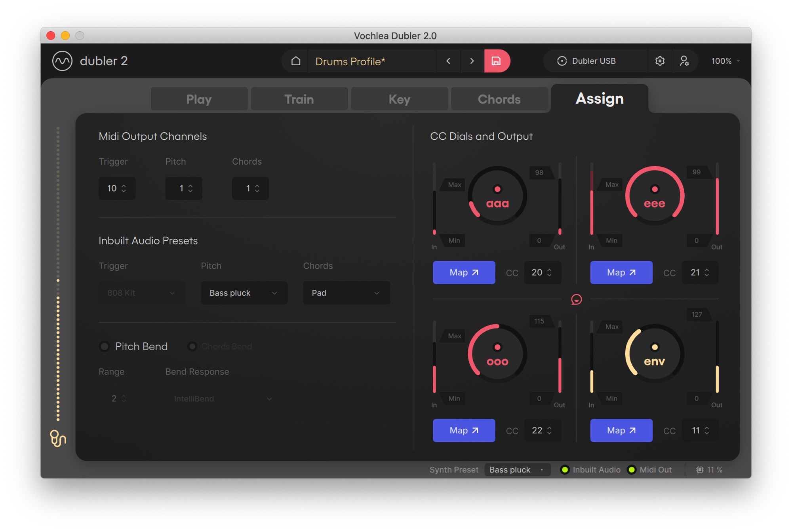Click Map button for CC 11 dial
This screenshot has width=792, height=532.
coord(621,430)
